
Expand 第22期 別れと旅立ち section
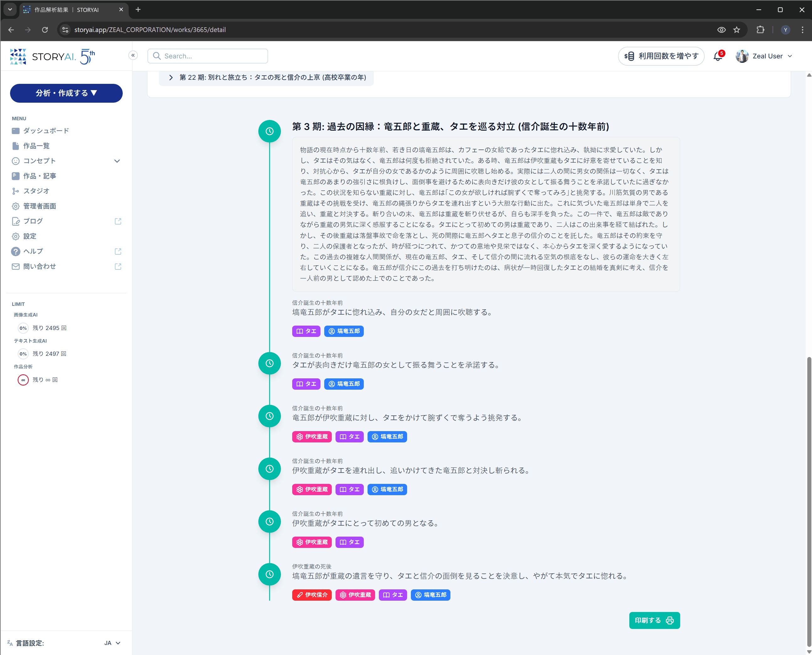click(266, 77)
